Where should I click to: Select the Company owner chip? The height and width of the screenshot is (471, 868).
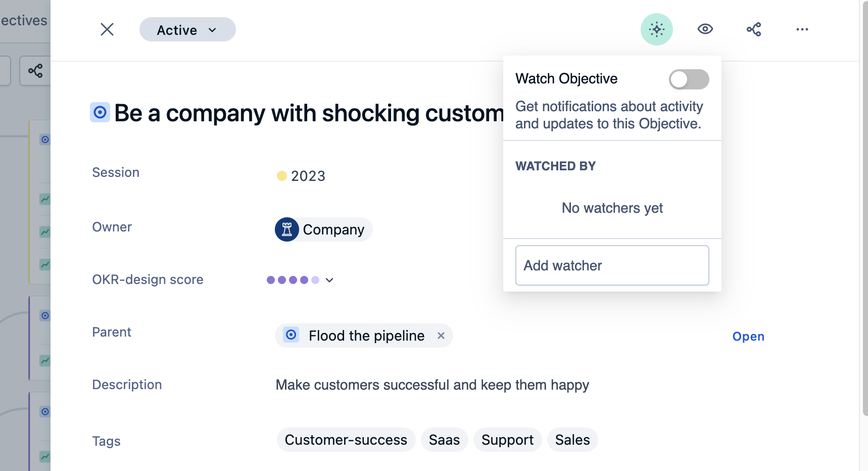[x=323, y=229]
